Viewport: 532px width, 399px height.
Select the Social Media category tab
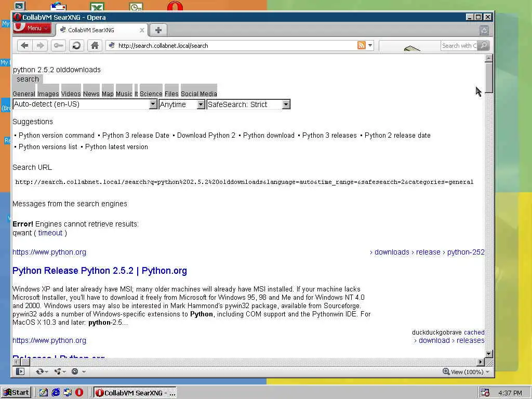[x=199, y=94]
